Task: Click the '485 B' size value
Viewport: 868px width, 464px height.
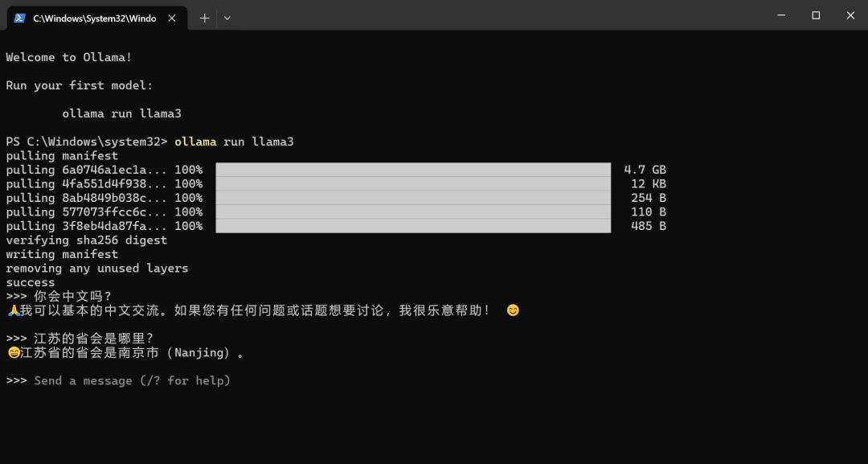Action: 649,227
